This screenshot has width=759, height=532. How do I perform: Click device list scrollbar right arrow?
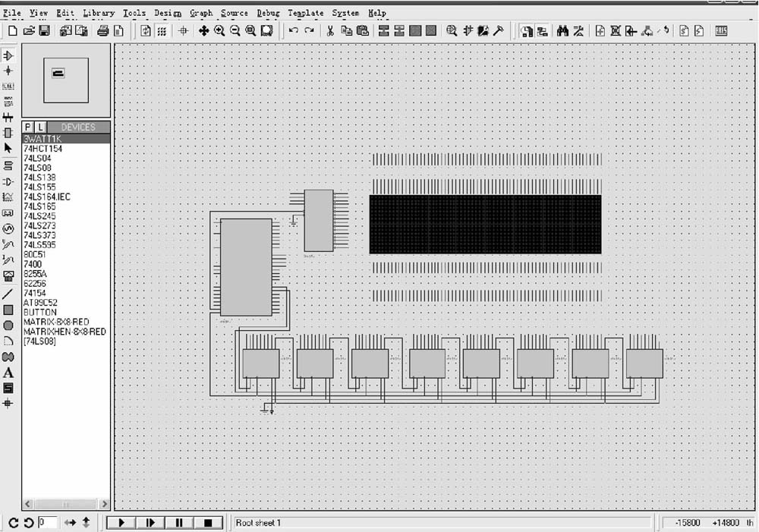point(105,504)
